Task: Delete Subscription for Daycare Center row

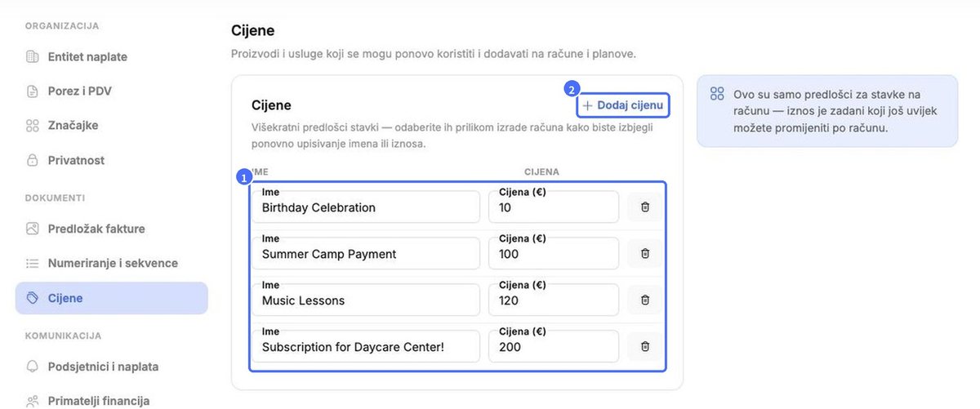Action: (x=644, y=347)
